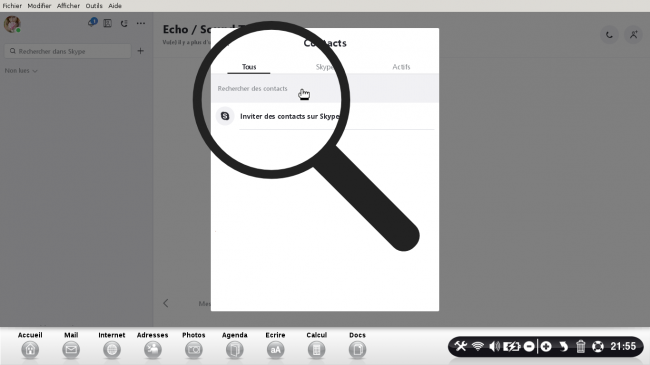Open the Agenda app in dock

point(235,350)
